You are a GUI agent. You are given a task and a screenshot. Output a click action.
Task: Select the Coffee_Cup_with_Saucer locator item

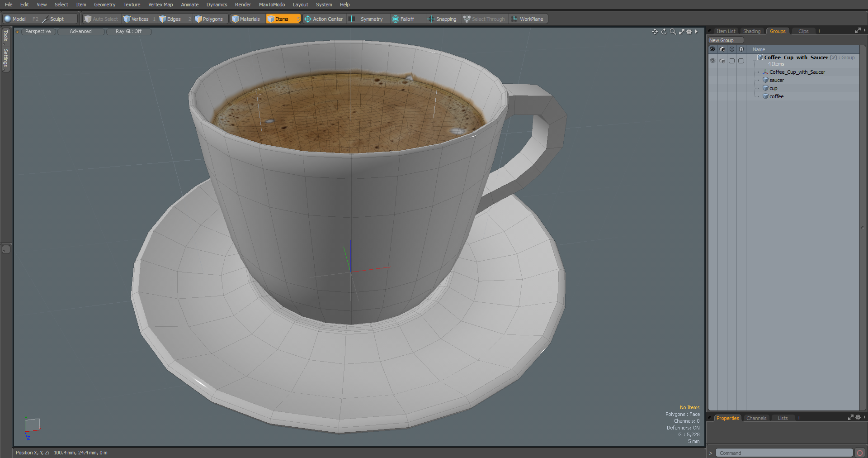tap(797, 72)
